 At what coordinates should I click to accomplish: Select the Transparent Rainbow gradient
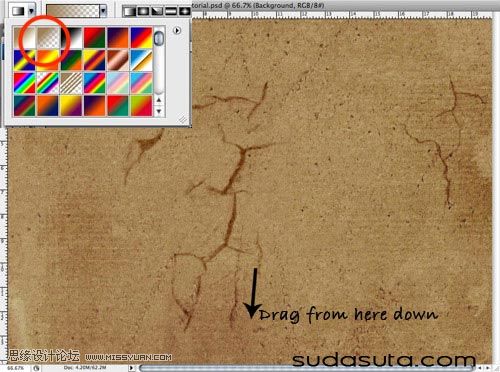pyautogui.click(x=48, y=83)
